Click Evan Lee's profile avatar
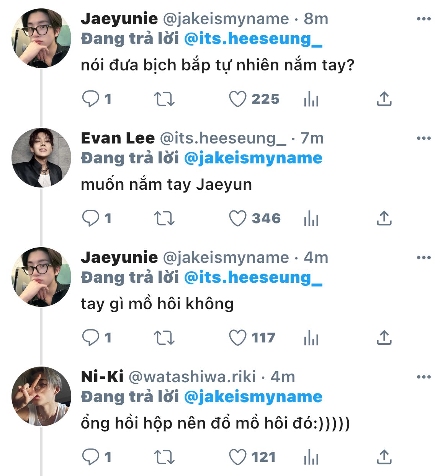 pyautogui.click(x=41, y=158)
